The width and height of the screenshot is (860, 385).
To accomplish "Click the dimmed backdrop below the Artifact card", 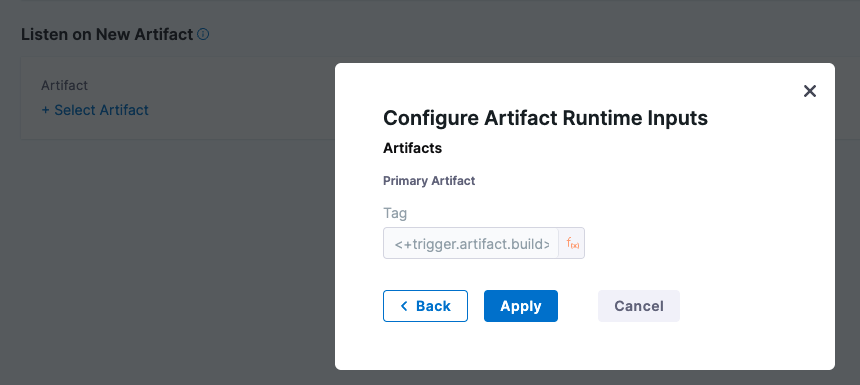I will coord(165,247).
